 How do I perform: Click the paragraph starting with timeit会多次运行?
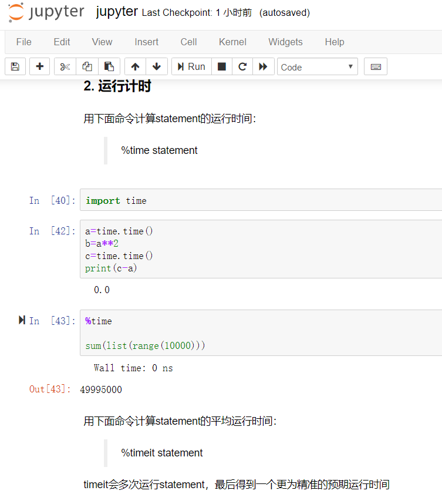click(x=237, y=485)
